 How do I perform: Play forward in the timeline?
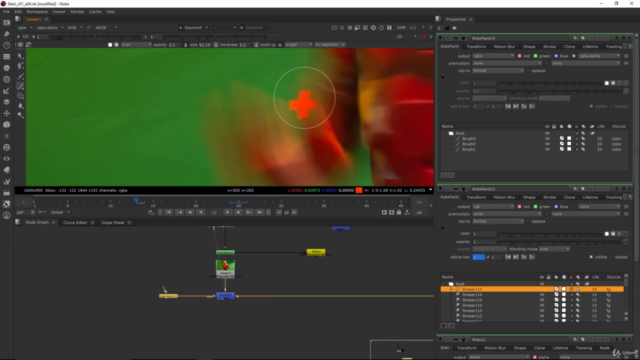coord(227,212)
